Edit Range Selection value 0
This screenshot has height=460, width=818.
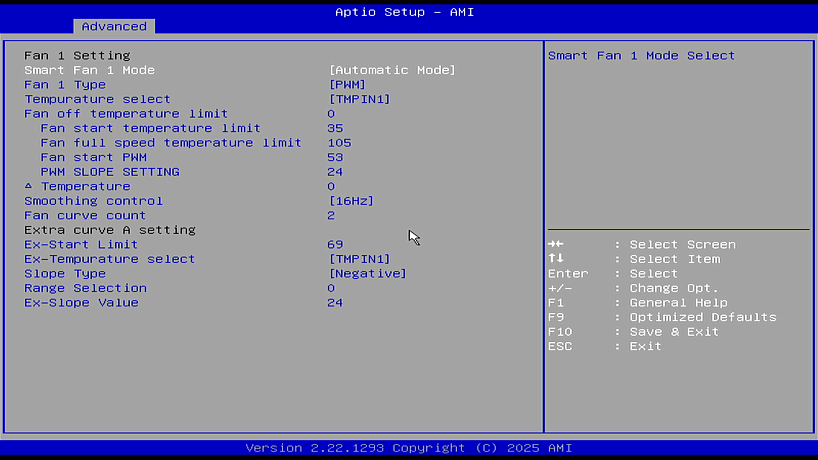(x=331, y=288)
